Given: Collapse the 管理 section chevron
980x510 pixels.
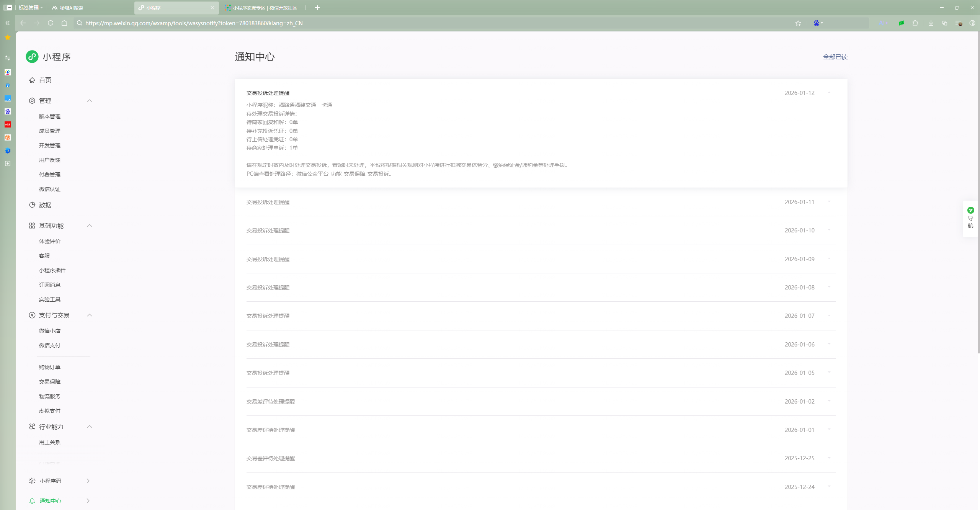Looking at the screenshot, I should point(90,101).
